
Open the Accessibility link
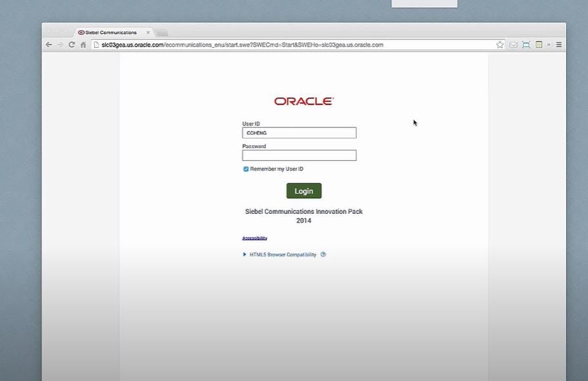[254, 238]
